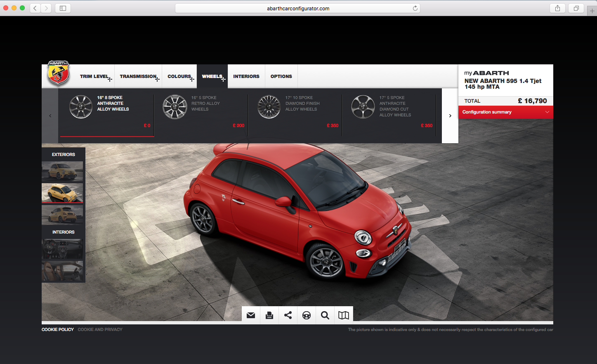
Task: Open the share icon
Action: [x=288, y=315]
